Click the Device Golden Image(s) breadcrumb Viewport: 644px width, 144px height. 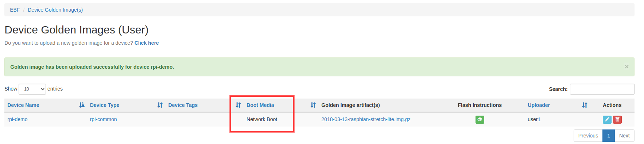(x=55, y=10)
